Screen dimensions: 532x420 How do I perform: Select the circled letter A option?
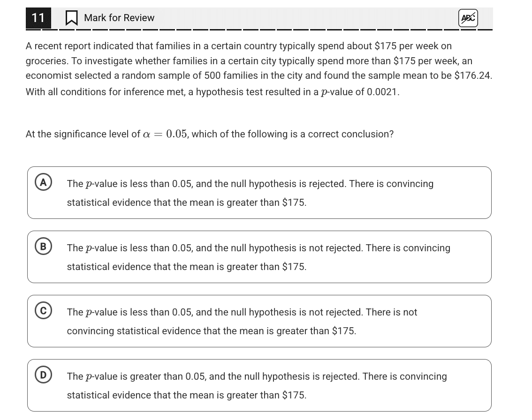[x=44, y=182]
